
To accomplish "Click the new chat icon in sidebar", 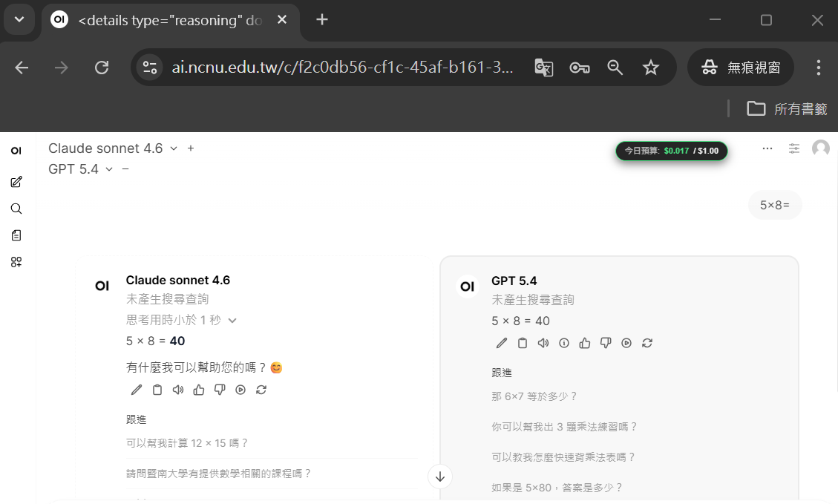I will 16,182.
